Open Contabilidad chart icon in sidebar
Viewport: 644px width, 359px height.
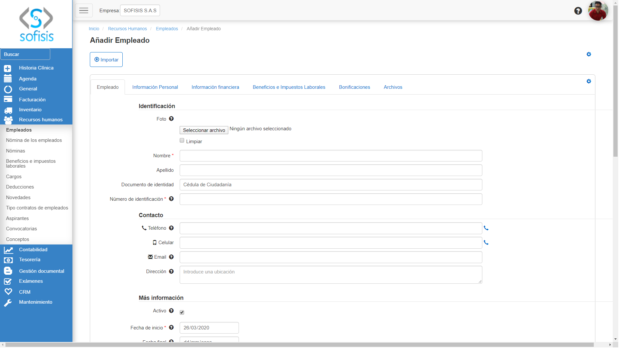[8, 250]
